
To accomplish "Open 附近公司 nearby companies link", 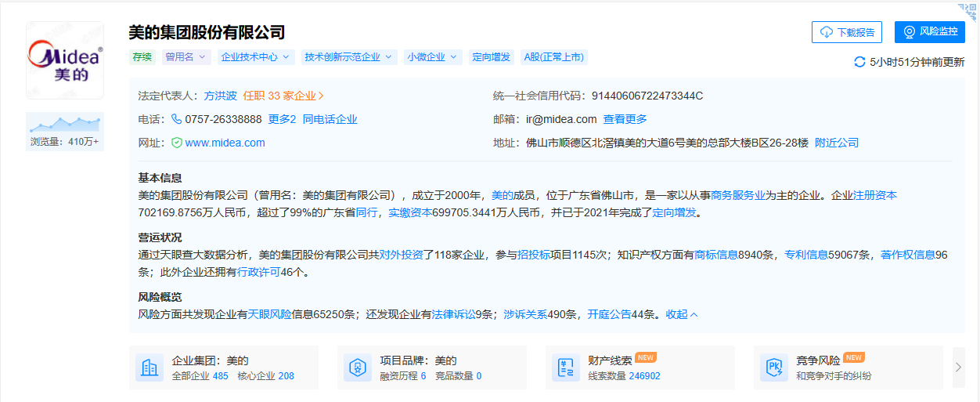I will (836, 143).
